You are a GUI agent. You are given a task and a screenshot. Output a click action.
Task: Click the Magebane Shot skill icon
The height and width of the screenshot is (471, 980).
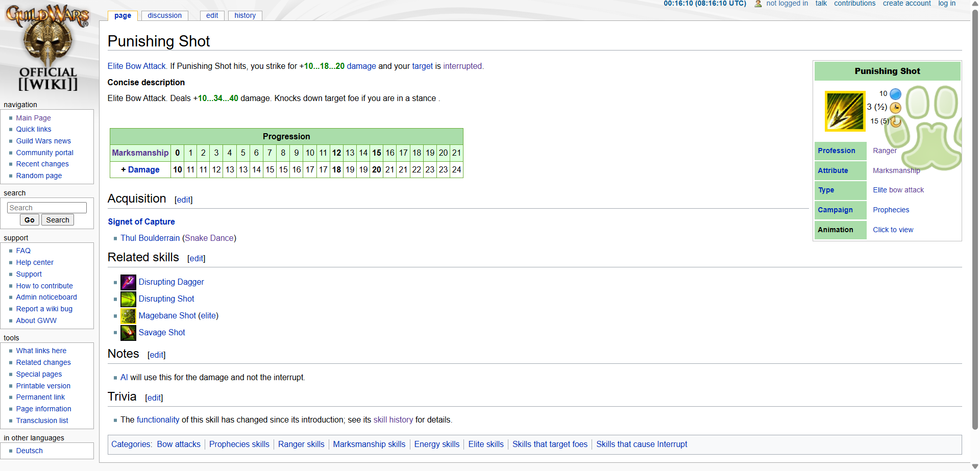[x=128, y=316]
